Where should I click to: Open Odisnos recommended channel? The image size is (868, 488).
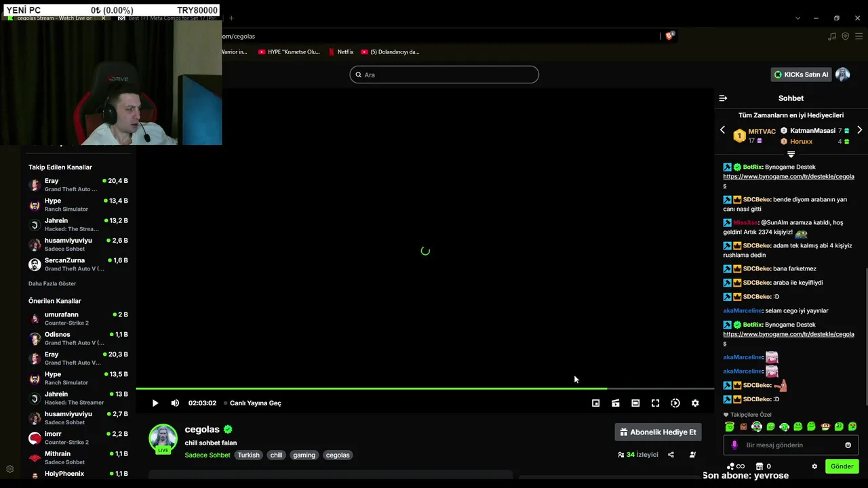pos(78,338)
